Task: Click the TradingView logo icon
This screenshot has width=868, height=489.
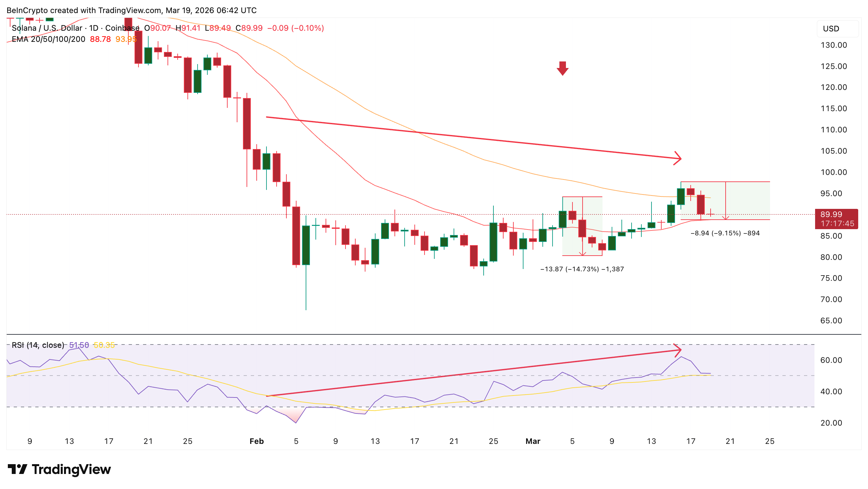Action: coord(17,469)
